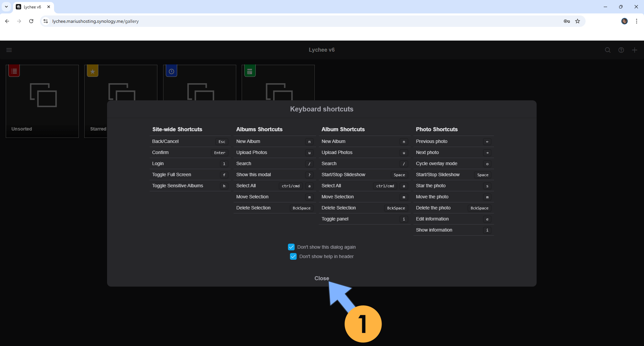
Task: Click the Toggle Full Screen row
Action: point(190,175)
